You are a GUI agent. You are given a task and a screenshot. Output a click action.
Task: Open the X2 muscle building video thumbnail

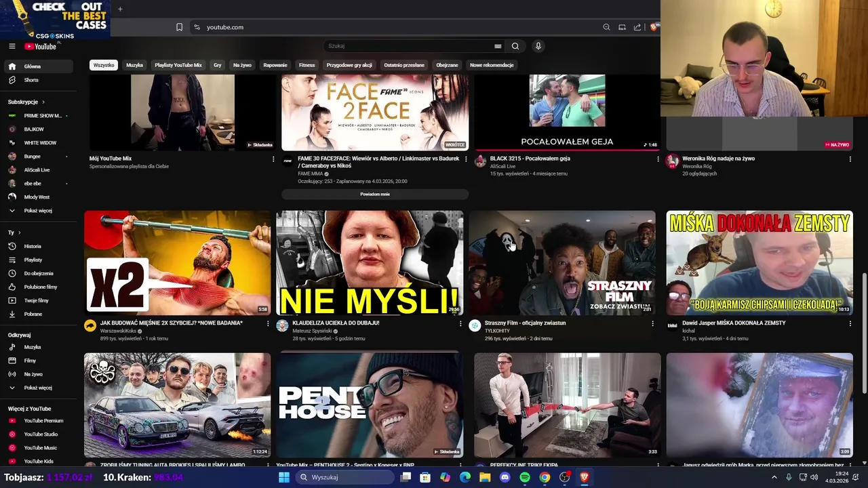coord(177,262)
